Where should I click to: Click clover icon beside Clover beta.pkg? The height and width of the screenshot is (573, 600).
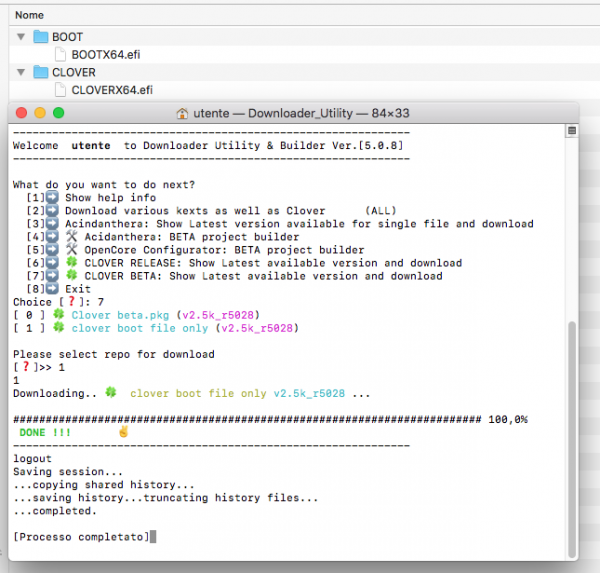coord(59,315)
